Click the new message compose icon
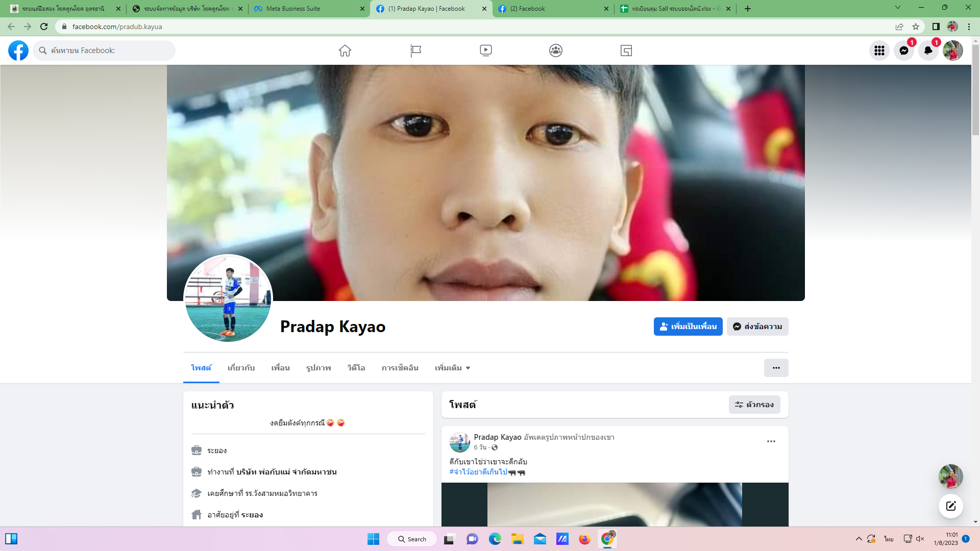Image resolution: width=980 pixels, height=551 pixels. (x=950, y=506)
